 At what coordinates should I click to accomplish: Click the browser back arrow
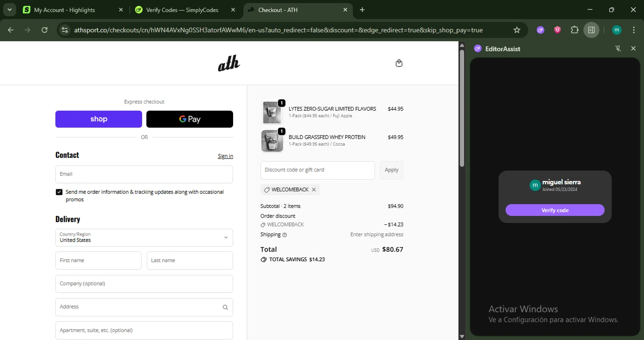(x=11, y=30)
